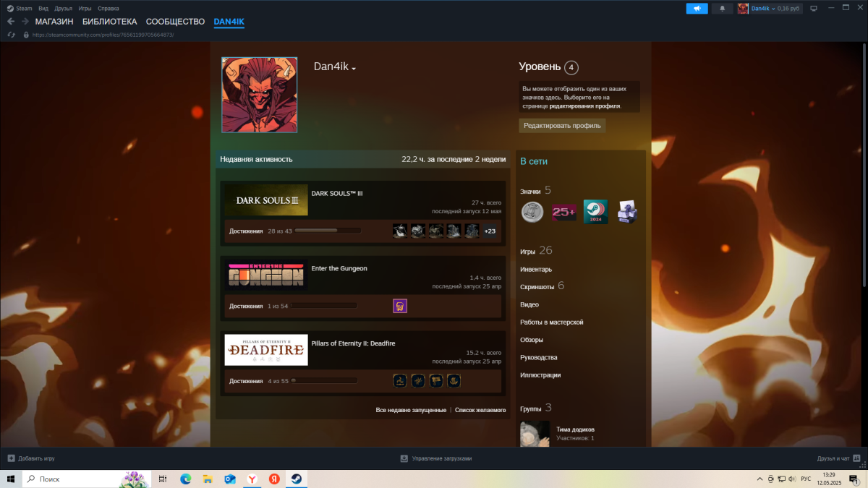Open the 25+ games badge
This screenshot has height=488, width=868.
click(564, 212)
